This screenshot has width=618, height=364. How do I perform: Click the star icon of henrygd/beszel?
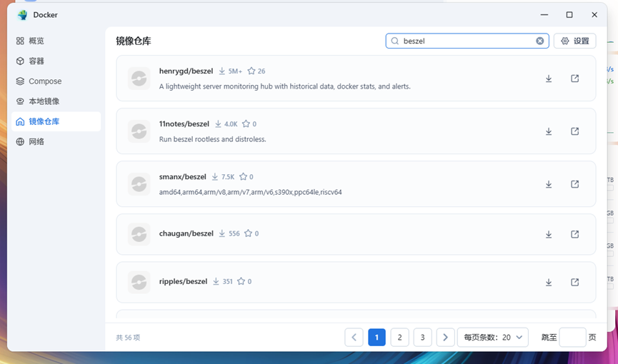coord(251,71)
